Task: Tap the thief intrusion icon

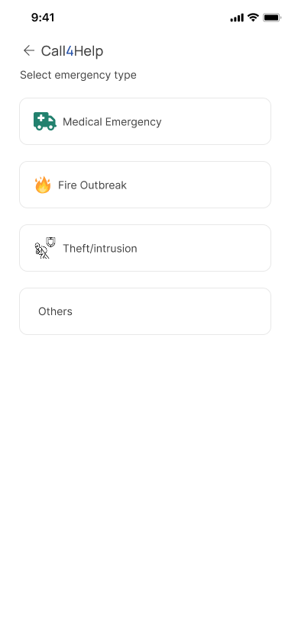Action: pyautogui.click(x=45, y=248)
